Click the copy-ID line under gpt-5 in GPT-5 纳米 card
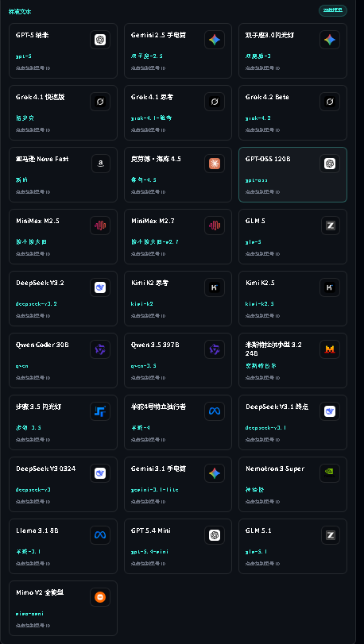The image size is (364, 644). pos(33,67)
